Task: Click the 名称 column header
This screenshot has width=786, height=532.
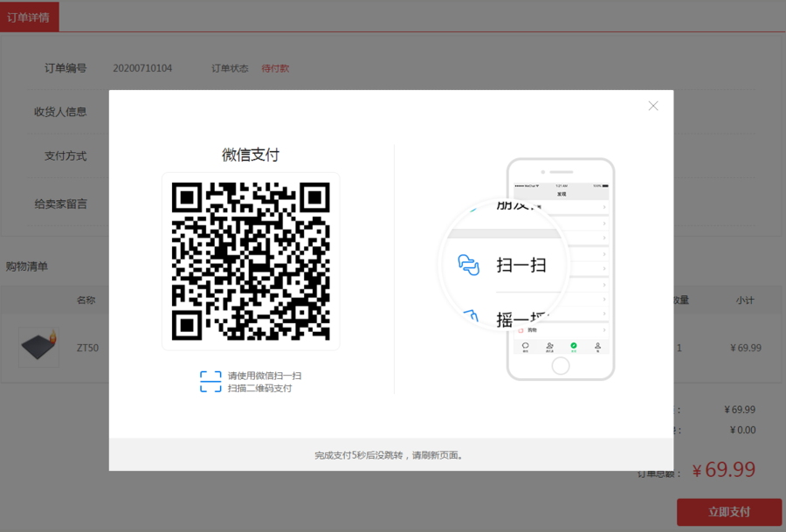Action: (x=86, y=300)
